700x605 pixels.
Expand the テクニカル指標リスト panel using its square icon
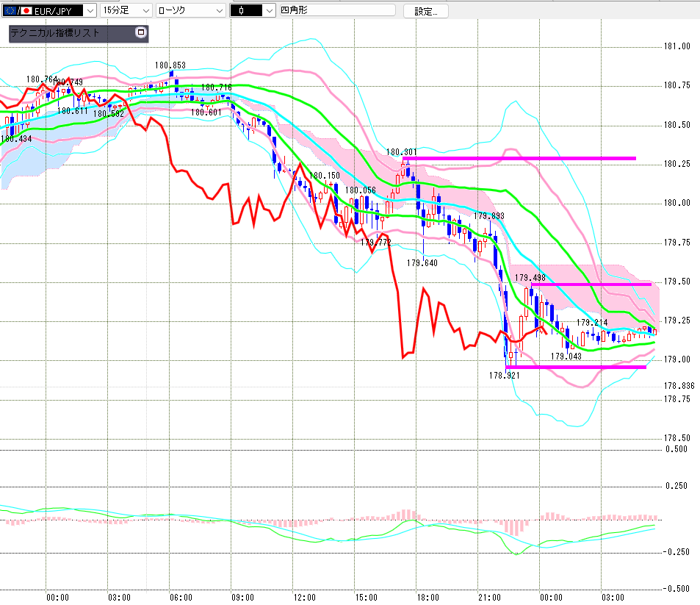point(140,32)
